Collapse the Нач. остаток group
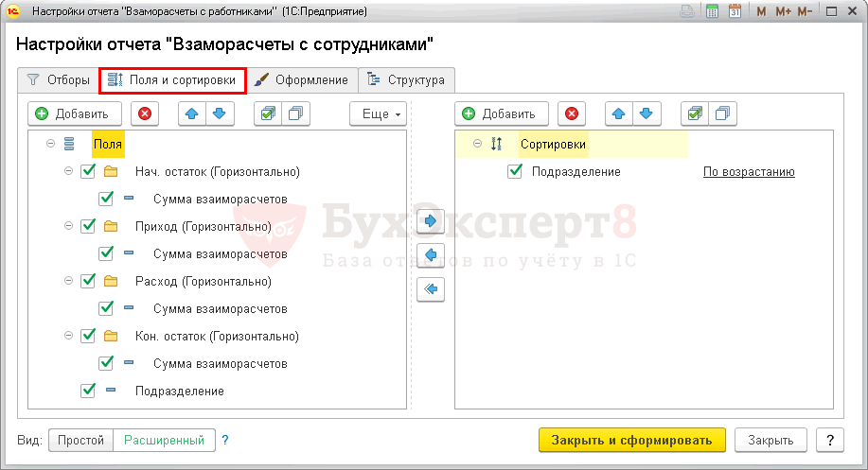Screen dimensions: 868x470 69,171
